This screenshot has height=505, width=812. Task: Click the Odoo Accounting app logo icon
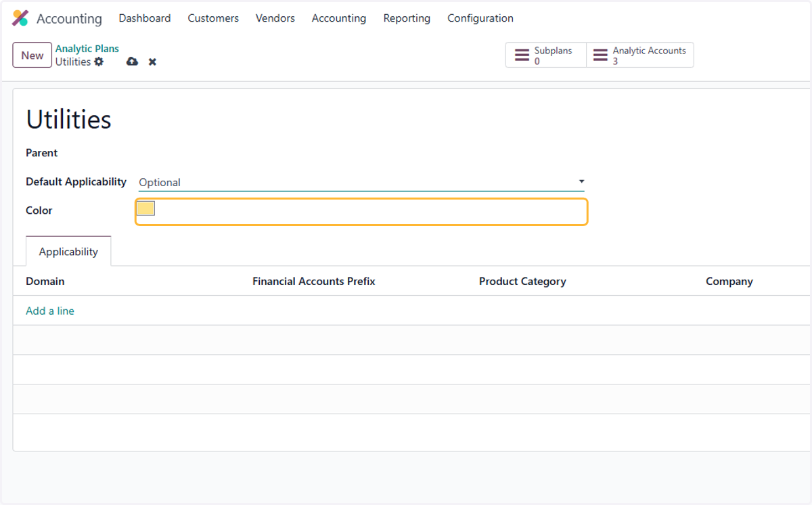coord(20,18)
